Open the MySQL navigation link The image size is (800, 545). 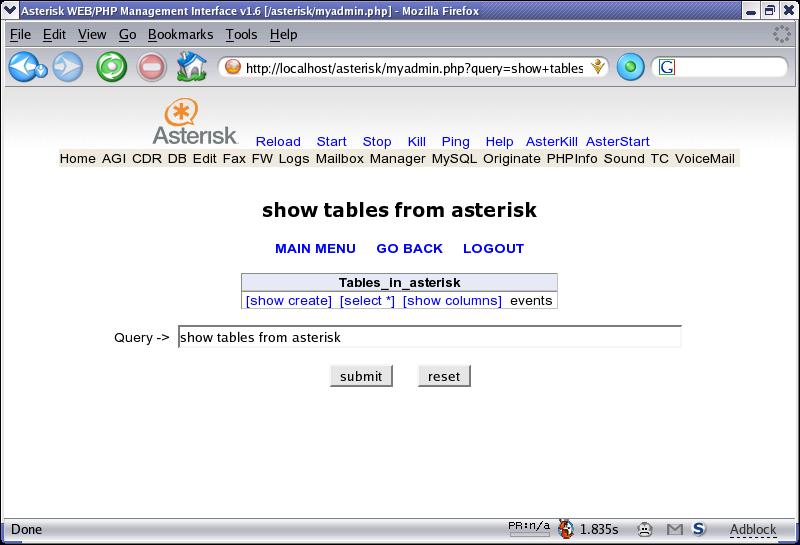point(454,158)
